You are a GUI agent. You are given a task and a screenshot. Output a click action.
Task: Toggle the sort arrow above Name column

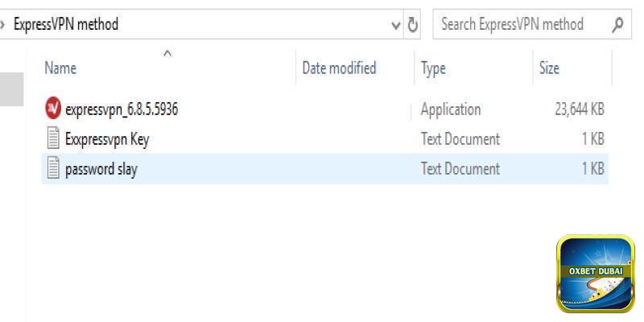coord(167,53)
